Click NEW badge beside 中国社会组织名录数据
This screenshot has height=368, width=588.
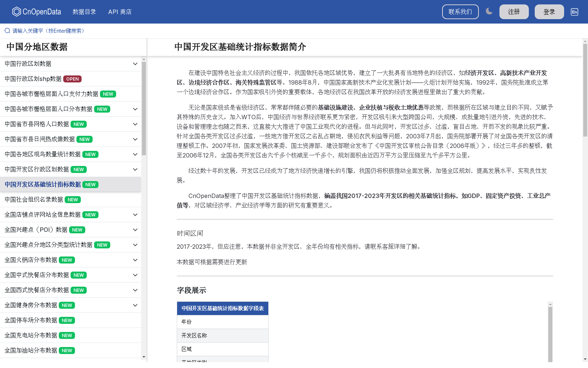click(73, 200)
